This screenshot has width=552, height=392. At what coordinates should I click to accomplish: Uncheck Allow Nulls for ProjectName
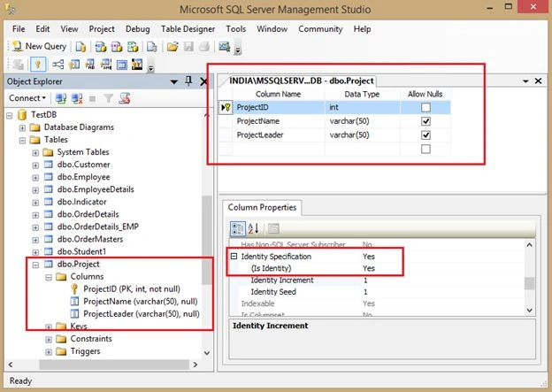click(x=425, y=121)
